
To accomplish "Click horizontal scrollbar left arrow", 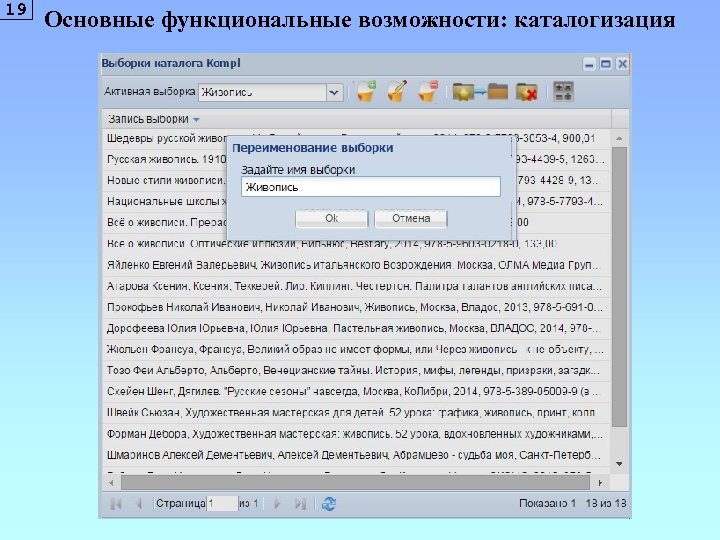I will (111, 483).
